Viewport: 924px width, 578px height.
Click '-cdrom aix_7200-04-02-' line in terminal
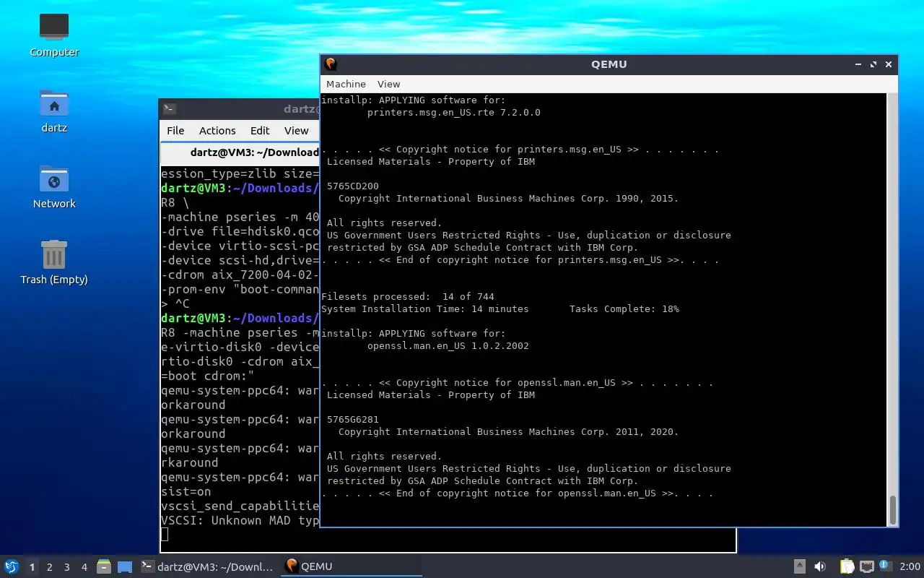point(240,275)
